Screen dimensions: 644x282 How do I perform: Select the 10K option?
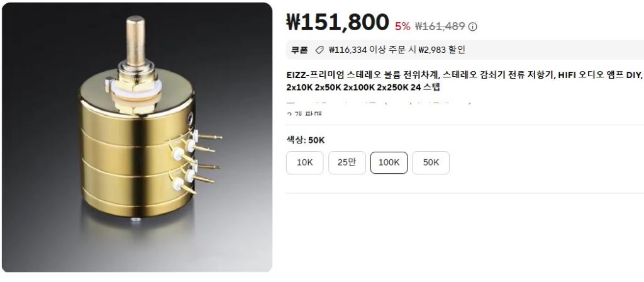pyautogui.click(x=305, y=163)
